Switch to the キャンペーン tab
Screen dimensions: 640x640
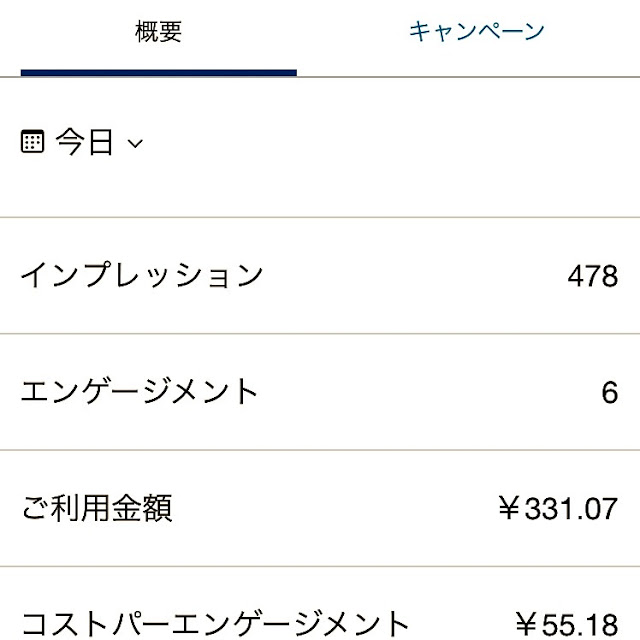pos(476,31)
